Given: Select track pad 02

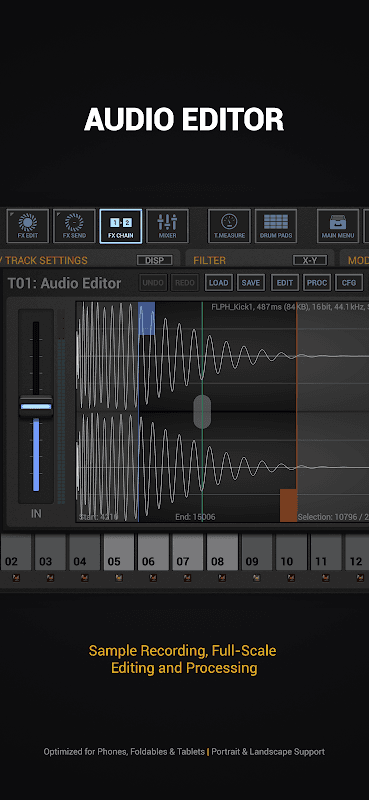Looking at the screenshot, I should [15, 553].
